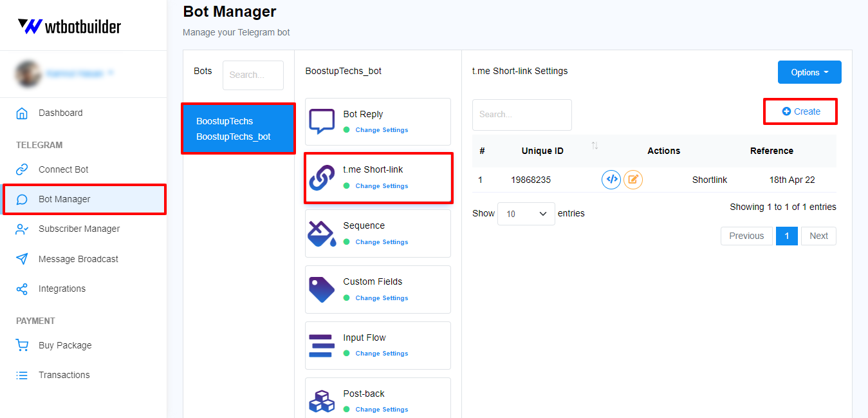The width and height of the screenshot is (868, 418).
Task: Open the Show entries count dropdown
Action: 526,214
